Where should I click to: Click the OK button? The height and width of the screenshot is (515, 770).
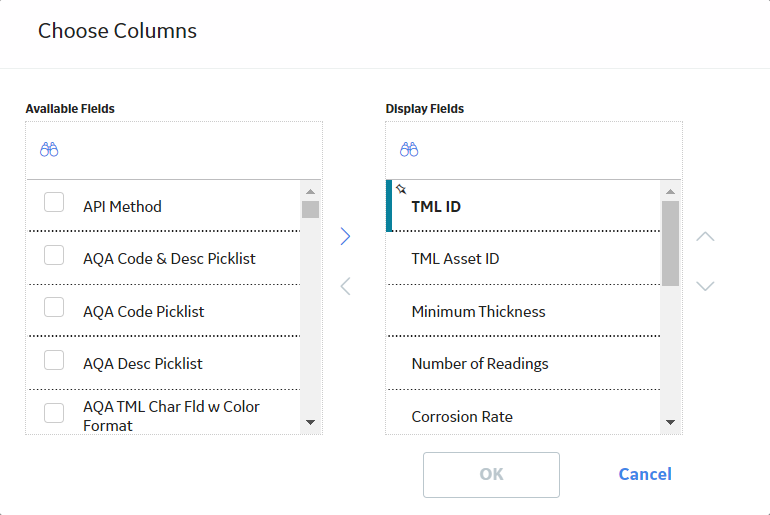pyautogui.click(x=492, y=475)
